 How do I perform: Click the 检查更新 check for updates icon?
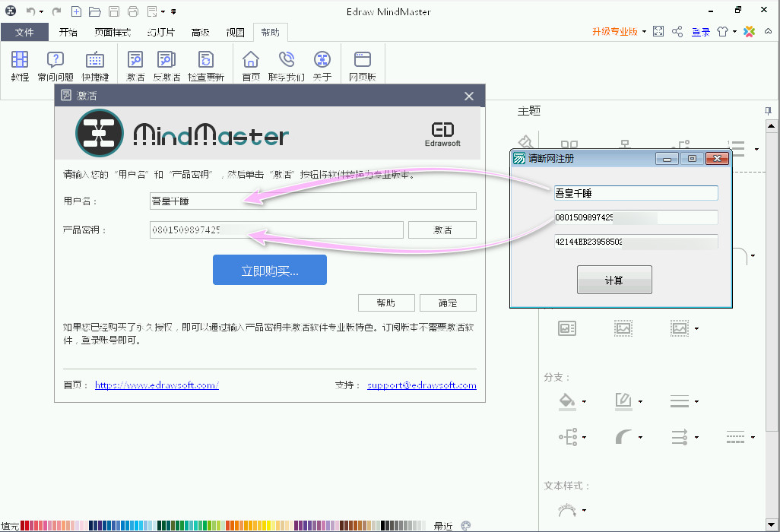(205, 61)
